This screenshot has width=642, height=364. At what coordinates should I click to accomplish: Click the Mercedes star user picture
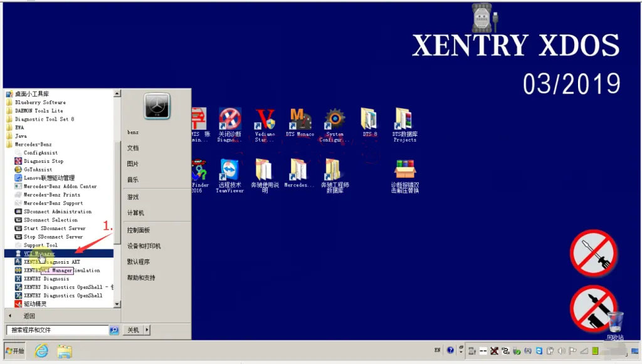click(157, 107)
